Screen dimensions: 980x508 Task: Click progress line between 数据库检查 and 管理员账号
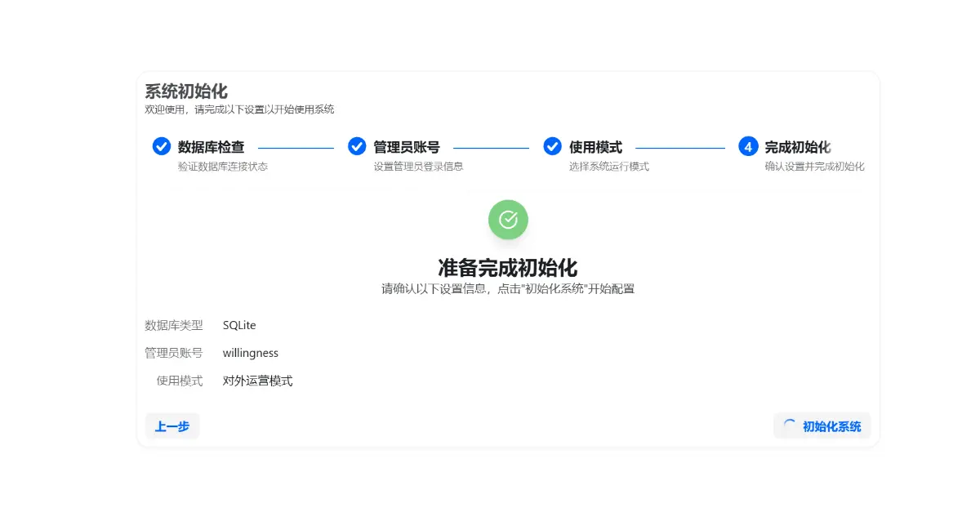point(295,146)
